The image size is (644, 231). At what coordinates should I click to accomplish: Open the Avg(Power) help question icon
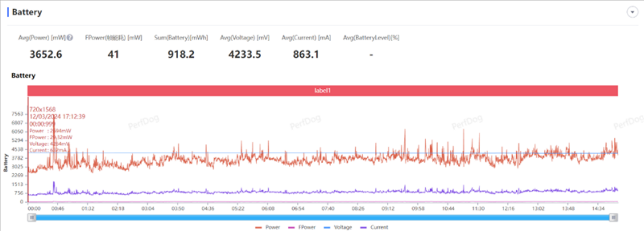pyautogui.click(x=70, y=38)
